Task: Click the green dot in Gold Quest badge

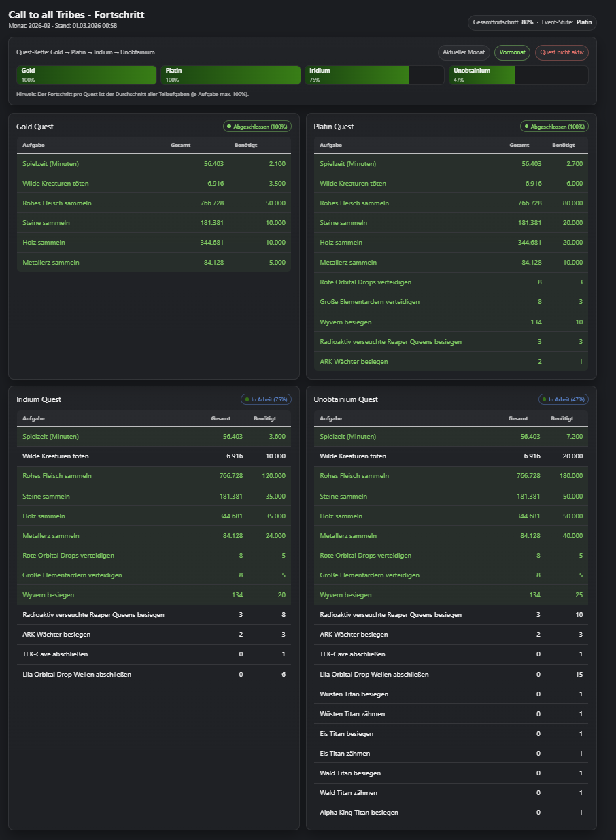Action: pyautogui.click(x=230, y=127)
